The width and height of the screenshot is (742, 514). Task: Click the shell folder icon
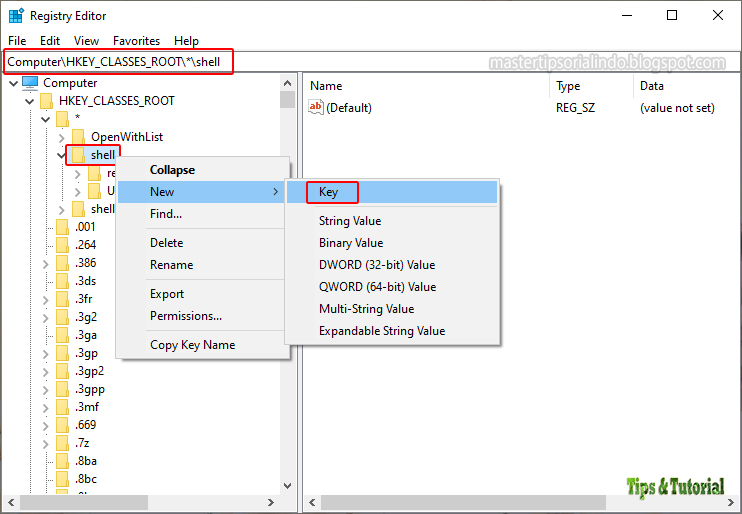click(x=79, y=155)
